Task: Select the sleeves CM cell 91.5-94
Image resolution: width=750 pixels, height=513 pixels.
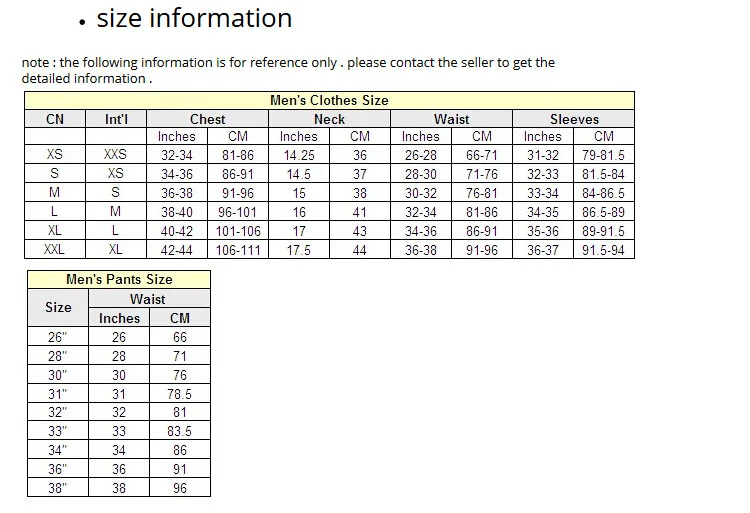Action: coord(604,250)
